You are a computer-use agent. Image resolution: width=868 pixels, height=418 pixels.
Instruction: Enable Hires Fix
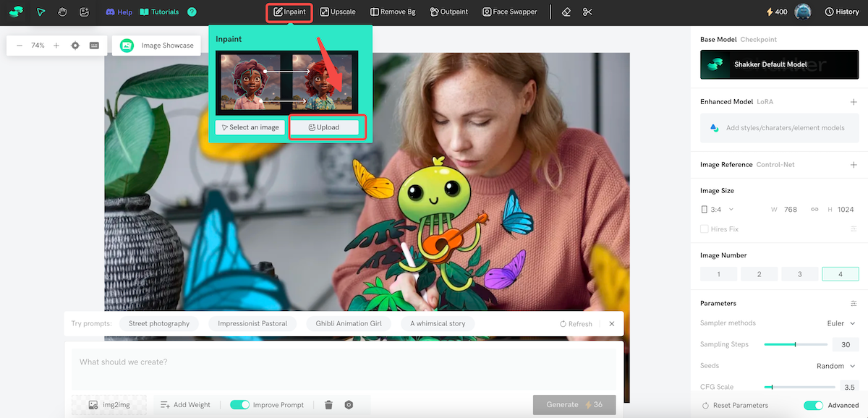click(x=703, y=229)
